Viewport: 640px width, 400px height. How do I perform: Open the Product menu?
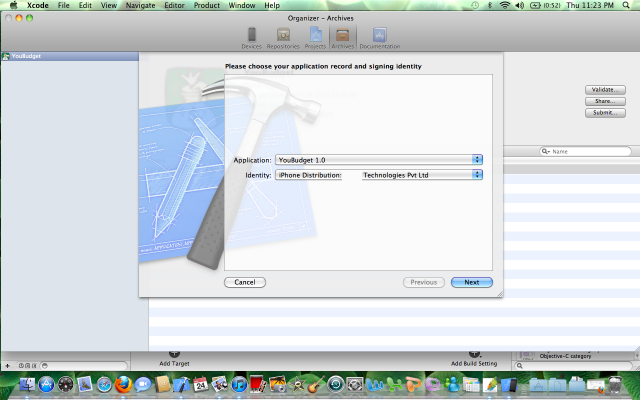[207, 5]
